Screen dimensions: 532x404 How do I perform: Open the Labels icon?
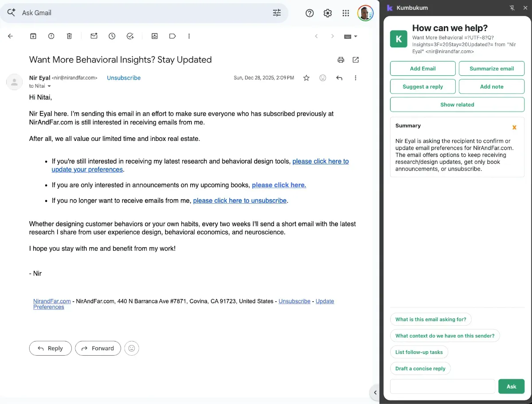173,36
